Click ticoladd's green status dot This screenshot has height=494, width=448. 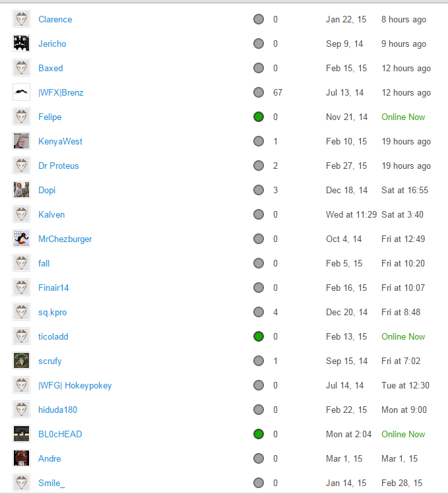pyautogui.click(x=259, y=336)
